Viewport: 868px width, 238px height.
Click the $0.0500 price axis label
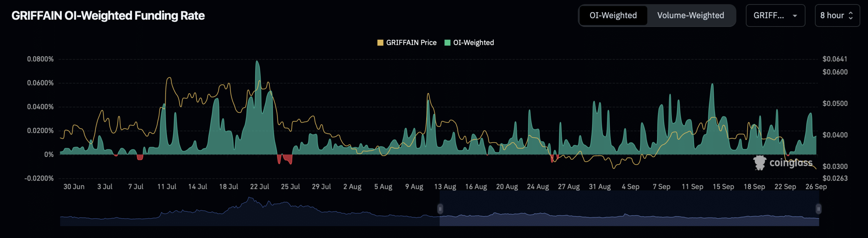(835, 104)
